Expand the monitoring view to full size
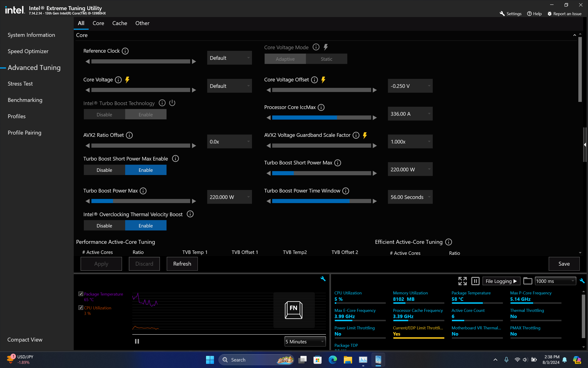 (x=462, y=281)
